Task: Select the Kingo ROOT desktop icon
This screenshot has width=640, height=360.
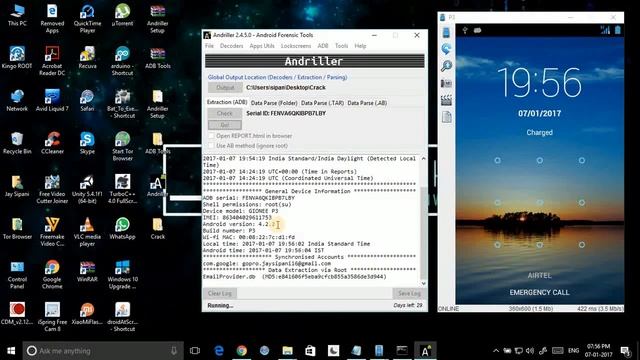Action: [x=17, y=58]
